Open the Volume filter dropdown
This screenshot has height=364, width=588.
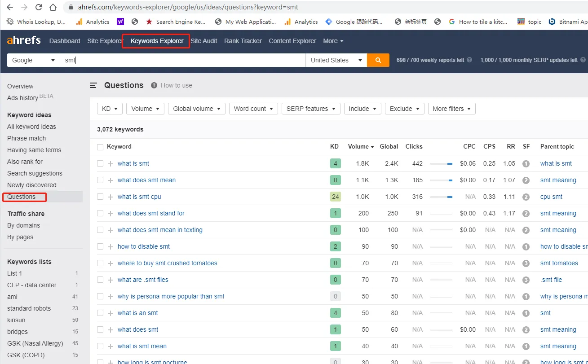pos(145,109)
